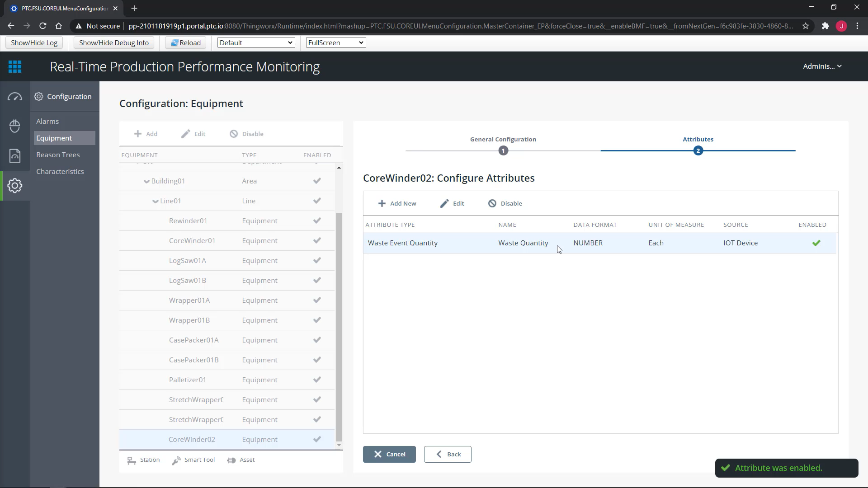Screen dimensions: 868x488
Task: Open Alarms in configuration menu
Action: [x=47, y=122]
